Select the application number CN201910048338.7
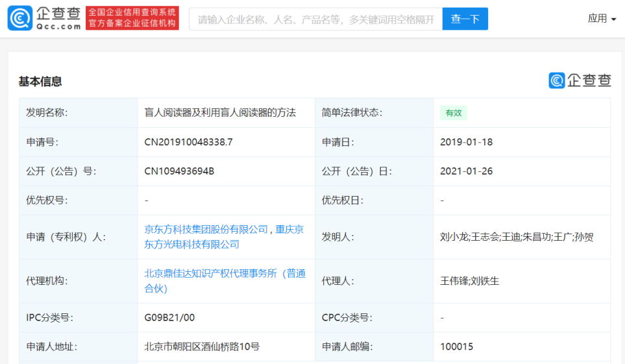The width and height of the screenshot is (625, 364). (188, 142)
